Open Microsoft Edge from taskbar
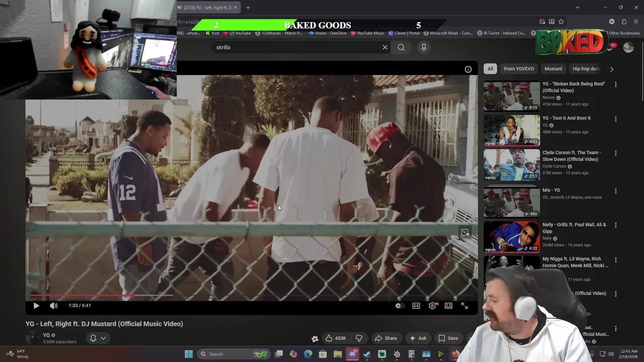The height and width of the screenshot is (362, 644). 308,354
